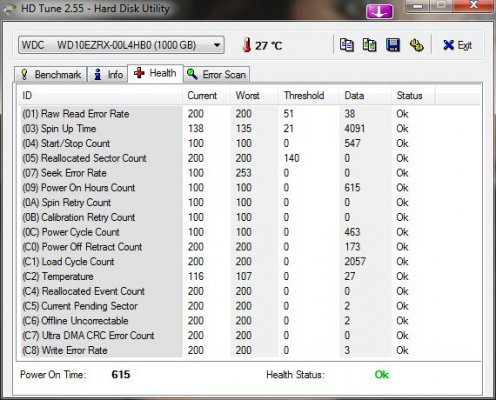The width and height of the screenshot is (496, 400).
Task: Click the Exit button
Action: (457, 45)
